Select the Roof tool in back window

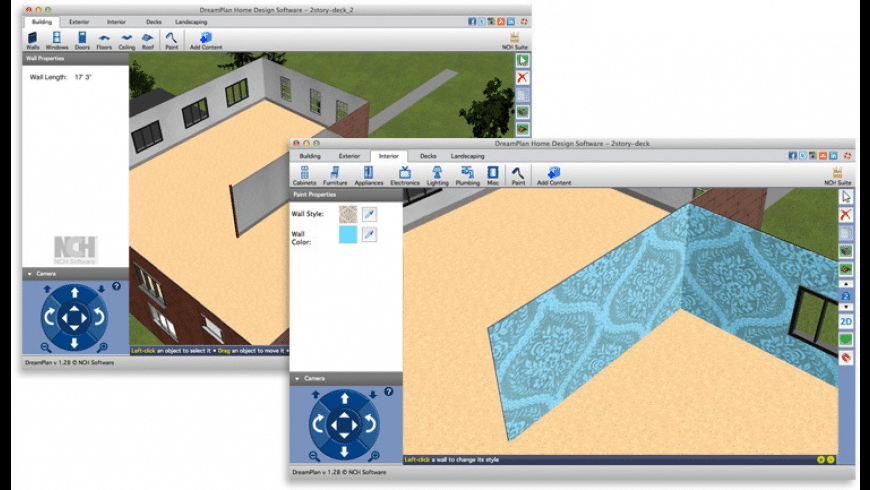[148, 41]
